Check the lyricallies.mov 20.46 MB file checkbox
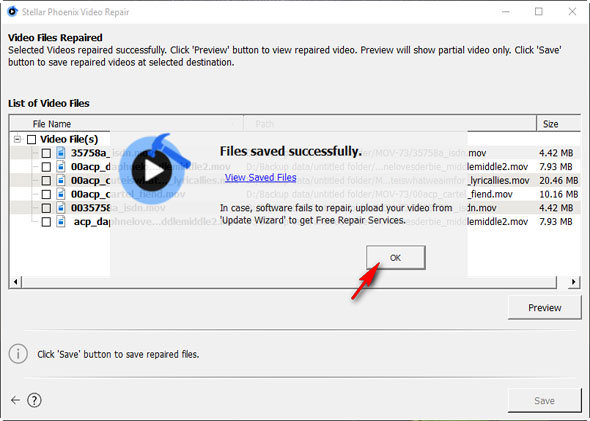 point(46,181)
